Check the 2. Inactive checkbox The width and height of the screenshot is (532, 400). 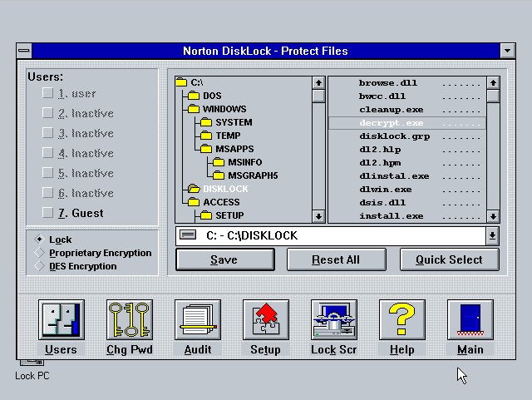coord(48,113)
